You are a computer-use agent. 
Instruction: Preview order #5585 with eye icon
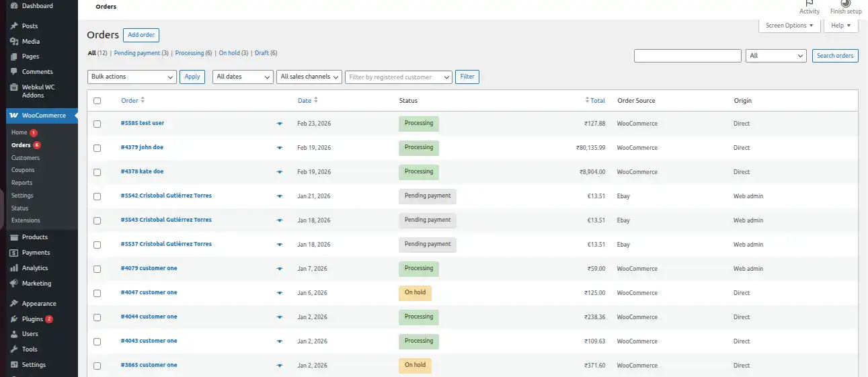(280, 124)
